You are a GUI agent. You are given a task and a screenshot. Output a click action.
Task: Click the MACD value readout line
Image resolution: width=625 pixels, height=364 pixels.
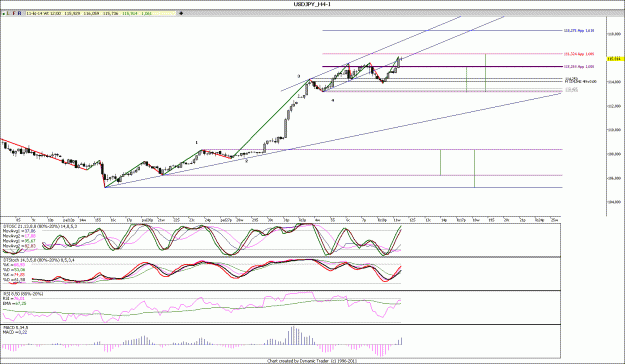click(x=15, y=332)
